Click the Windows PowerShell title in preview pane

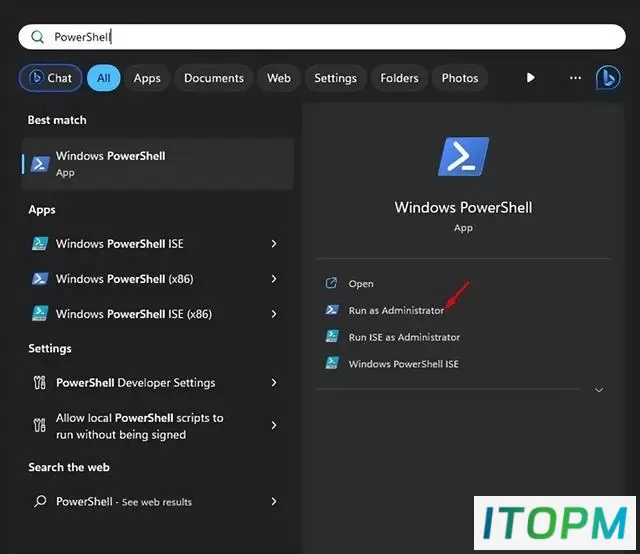[x=463, y=208]
